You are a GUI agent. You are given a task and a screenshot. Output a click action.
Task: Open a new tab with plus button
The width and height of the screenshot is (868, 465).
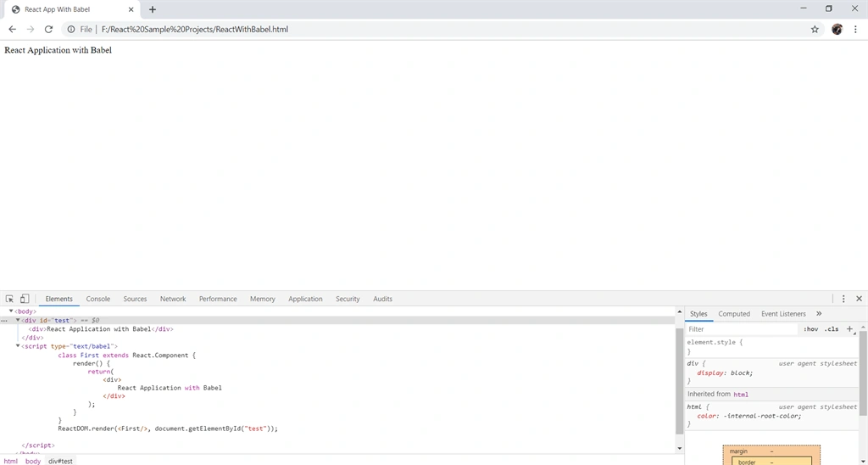(153, 9)
